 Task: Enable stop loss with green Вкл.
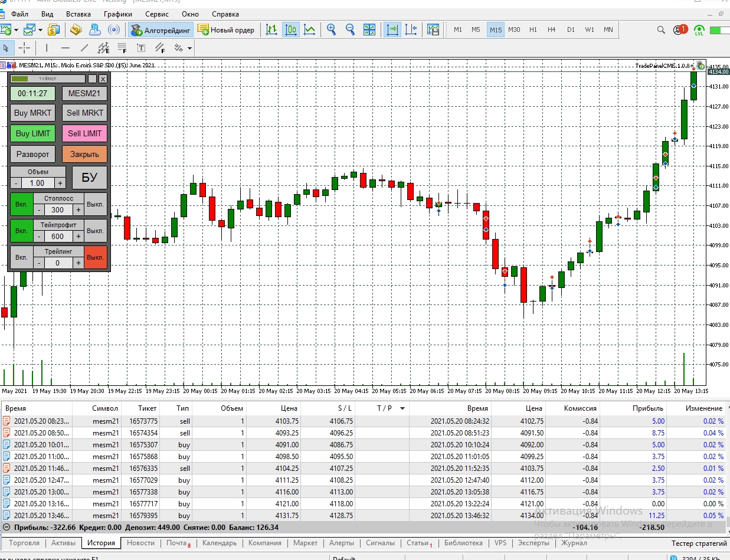(x=21, y=204)
